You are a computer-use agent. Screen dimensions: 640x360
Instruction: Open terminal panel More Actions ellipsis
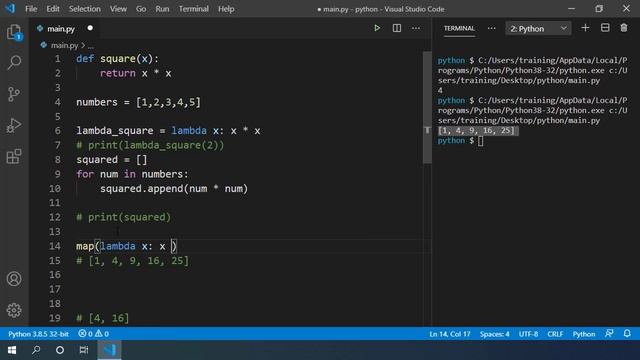tap(491, 28)
